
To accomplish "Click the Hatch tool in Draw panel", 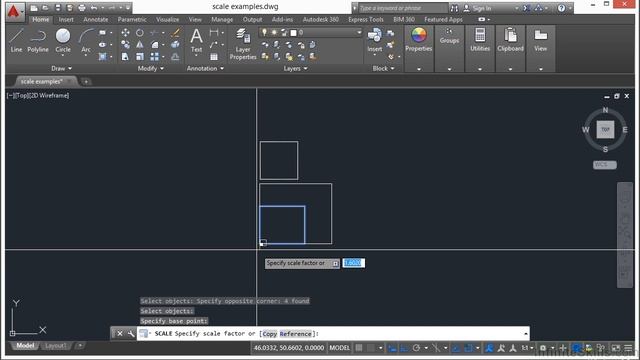I will 102,56.
